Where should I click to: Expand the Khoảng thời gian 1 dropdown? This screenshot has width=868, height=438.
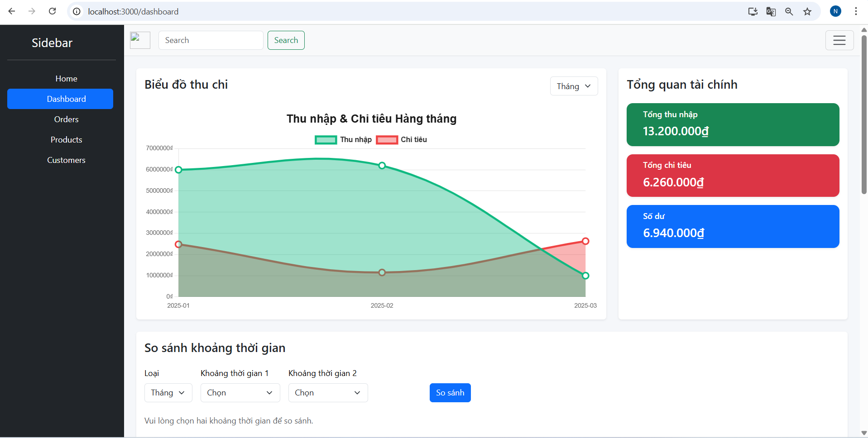tap(240, 393)
